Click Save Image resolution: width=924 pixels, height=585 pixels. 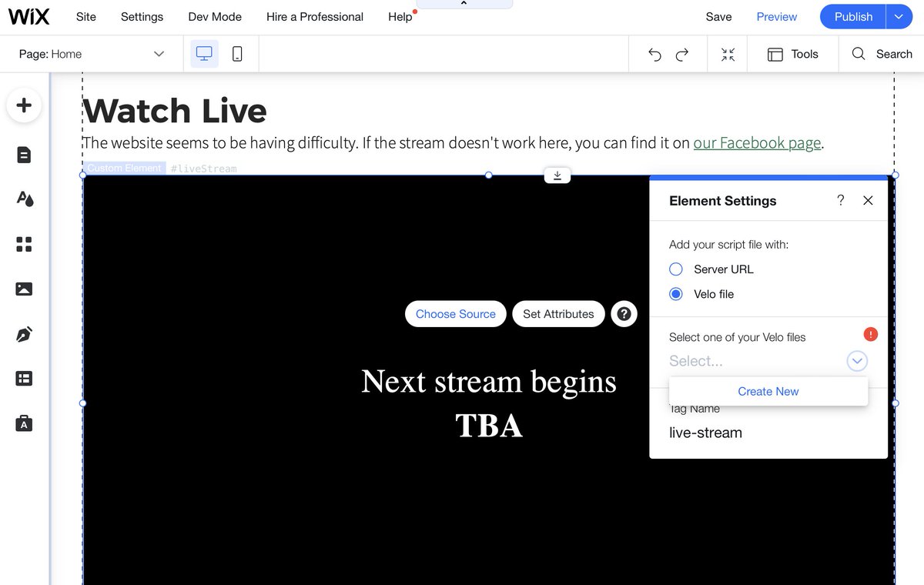click(718, 16)
